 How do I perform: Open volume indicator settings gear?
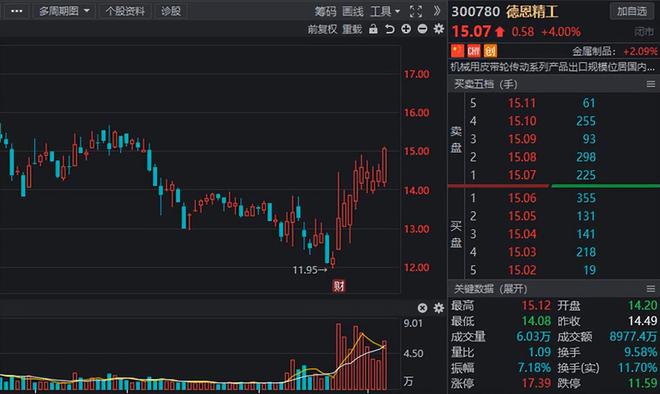pyautogui.click(x=439, y=308)
